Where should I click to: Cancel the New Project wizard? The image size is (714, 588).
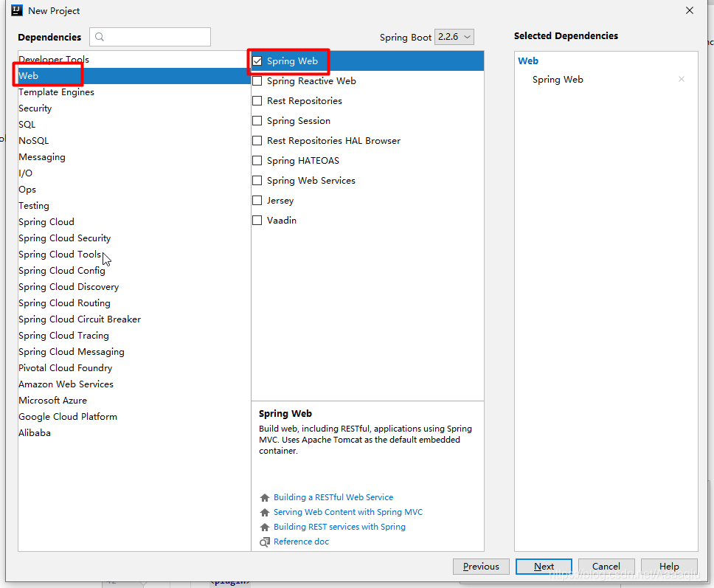pos(606,567)
